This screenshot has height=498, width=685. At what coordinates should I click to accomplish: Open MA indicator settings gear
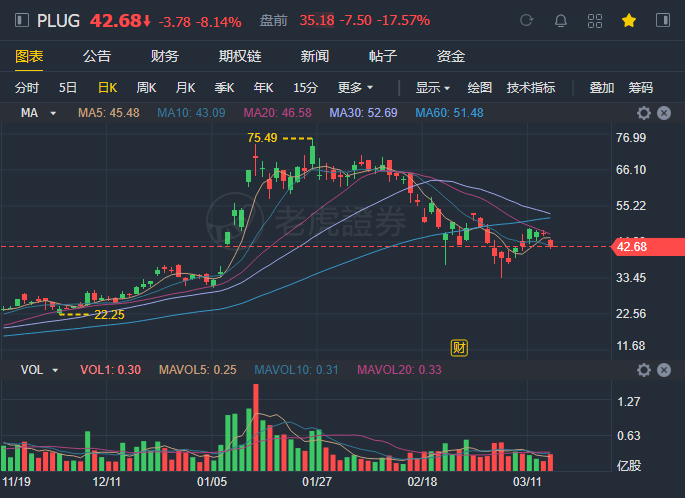[644, 113]
